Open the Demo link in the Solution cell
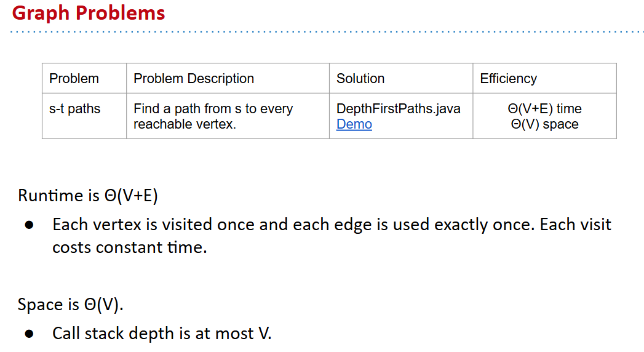This screenshot has height=352, width=644. pos(354,124)
